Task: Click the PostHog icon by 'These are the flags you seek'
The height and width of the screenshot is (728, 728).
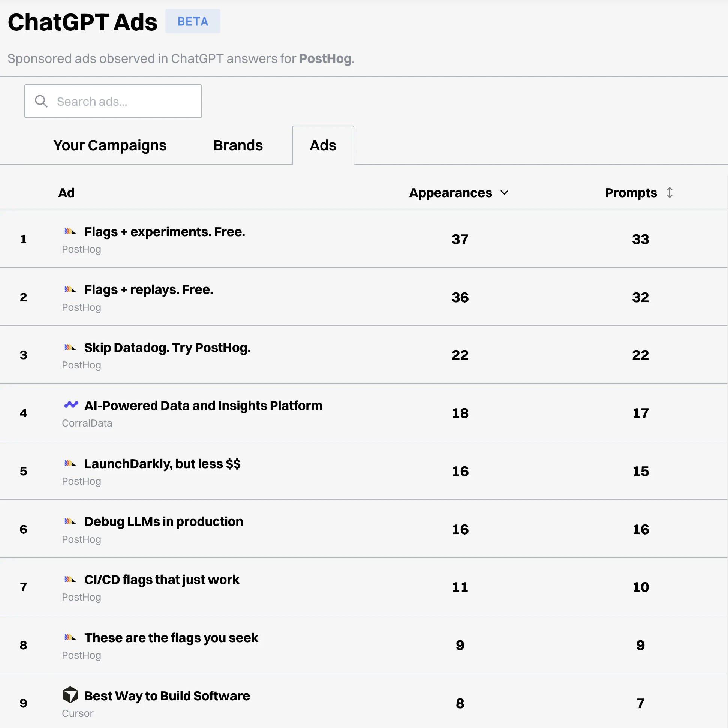Action: tap(70, 637)
